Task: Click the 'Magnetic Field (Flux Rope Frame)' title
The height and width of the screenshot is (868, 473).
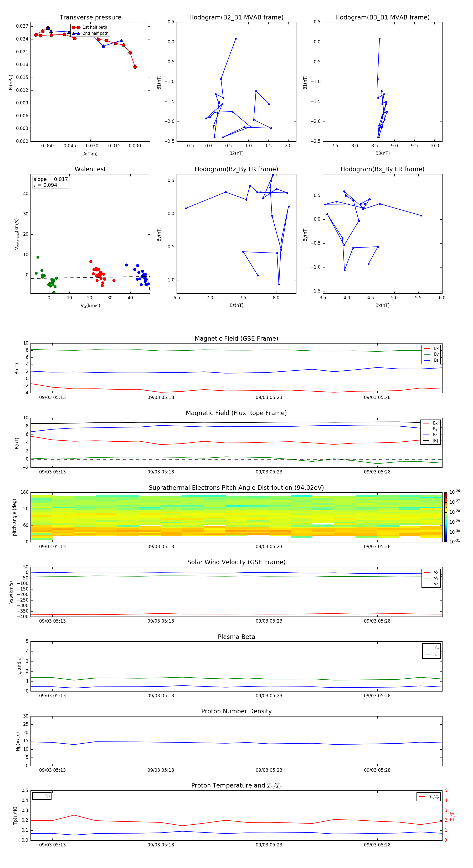Action: pos(236,413)
